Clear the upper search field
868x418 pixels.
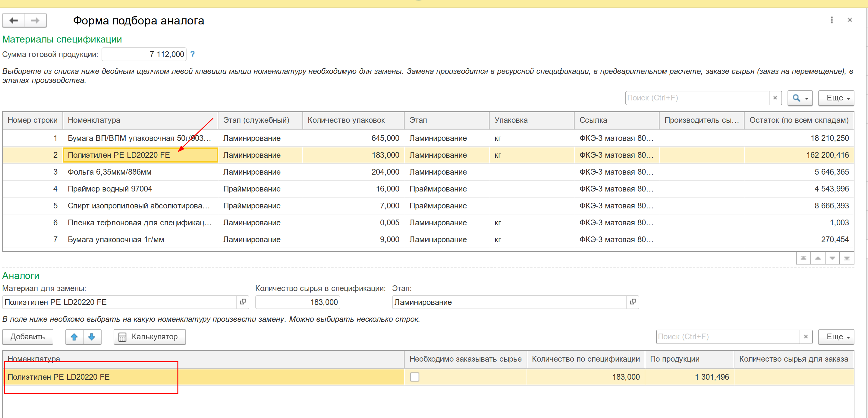[x=775, y=98]
